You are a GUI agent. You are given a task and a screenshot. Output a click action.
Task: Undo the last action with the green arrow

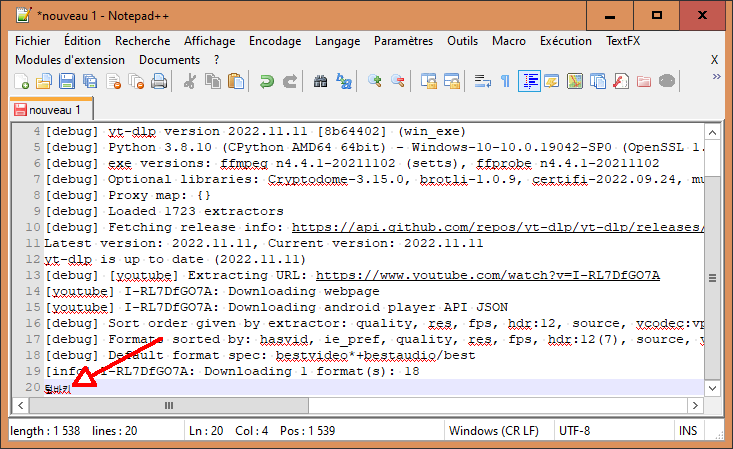266,81
